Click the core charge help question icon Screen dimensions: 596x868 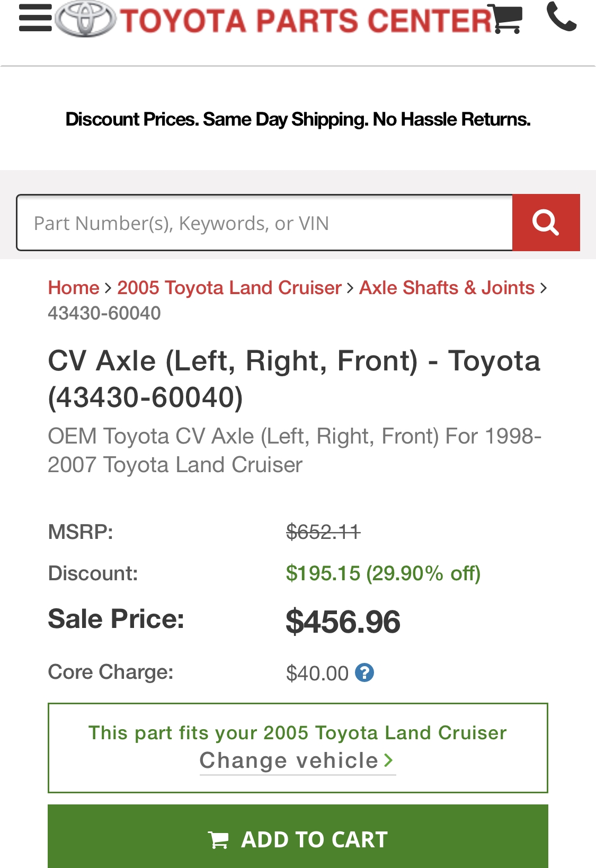click(364, 673)
